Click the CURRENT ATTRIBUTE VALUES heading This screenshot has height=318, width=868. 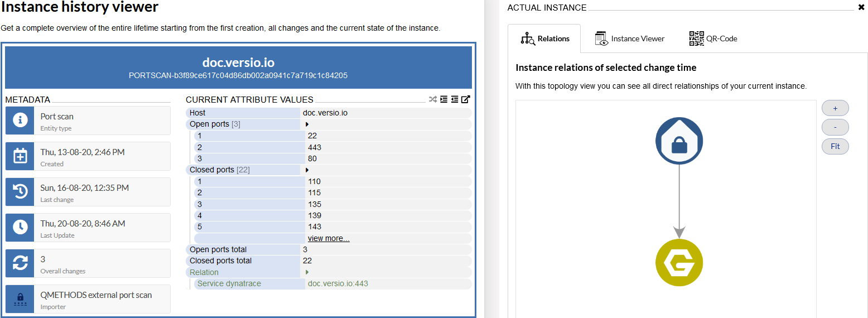[249, 100]
